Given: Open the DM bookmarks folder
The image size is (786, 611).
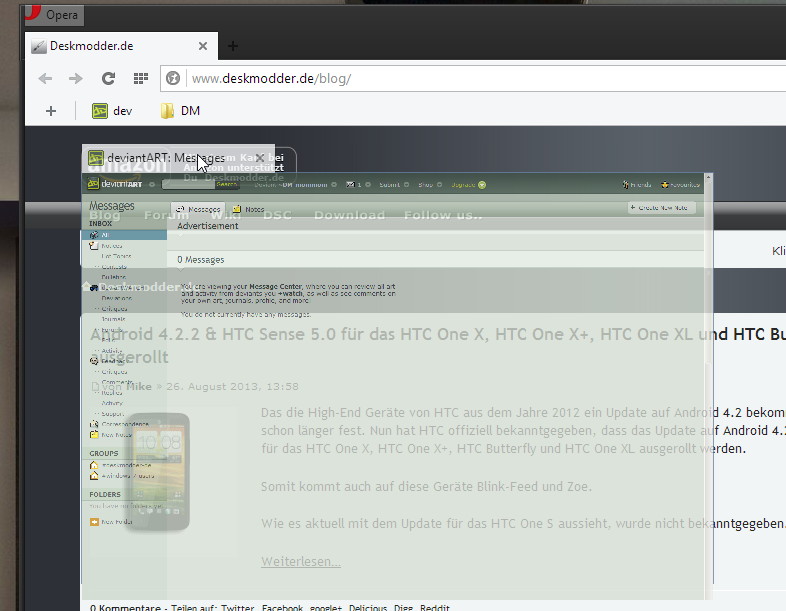Looking at the screenshot, I should (x=180, y=111).
